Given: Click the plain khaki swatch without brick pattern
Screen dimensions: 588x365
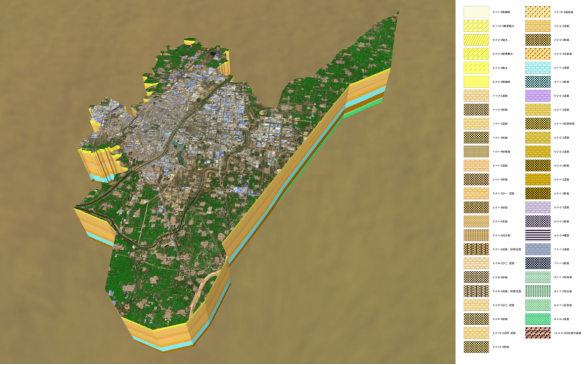Looking at the screenshot, I should [x=476, y=152].
